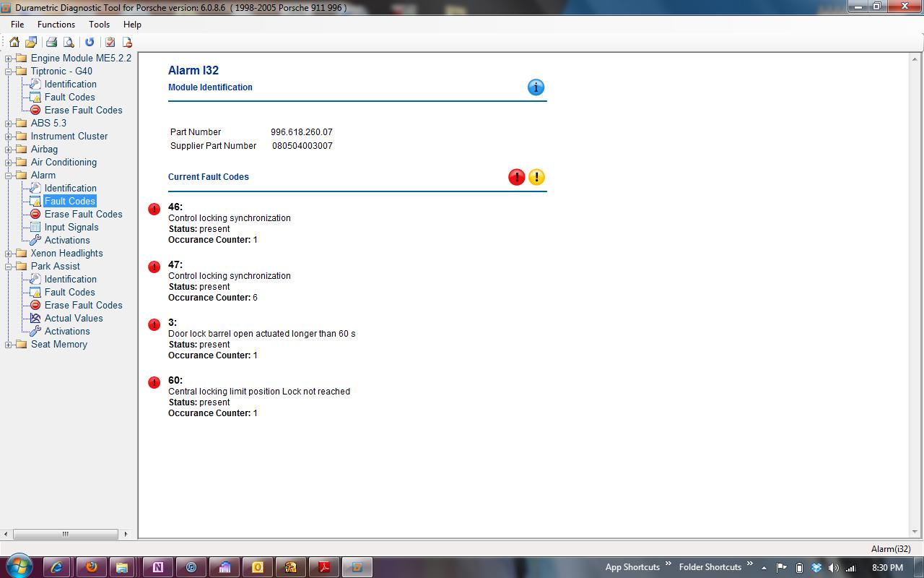Click the printer toolbar icon
The image size is (924, 578).
51,42
